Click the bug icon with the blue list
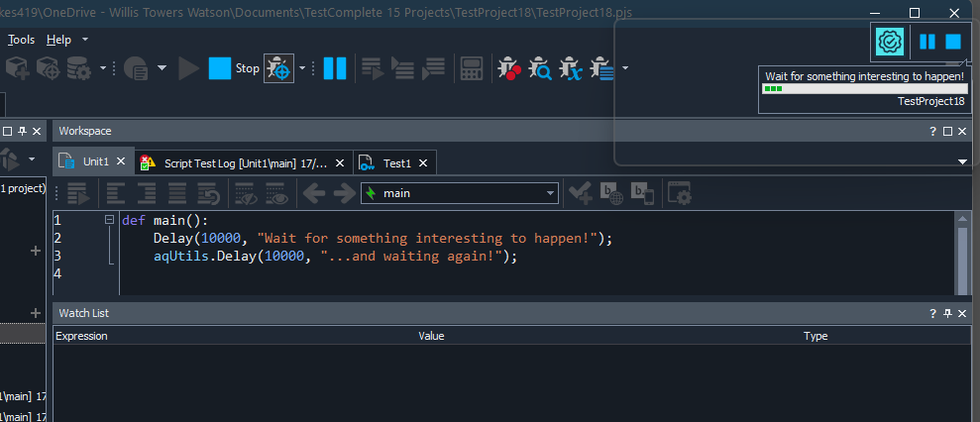This screenshot has width=980, height=422. (x=601, y=68)
